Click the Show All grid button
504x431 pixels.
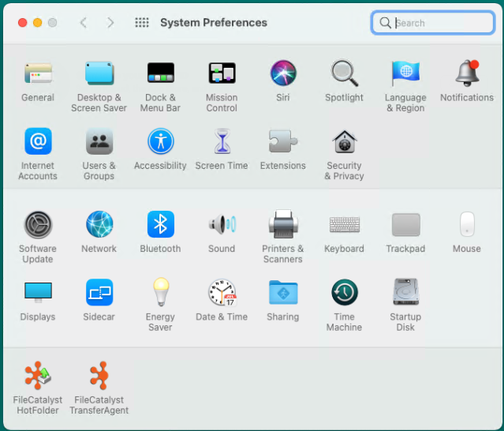(x=142, y=23)
